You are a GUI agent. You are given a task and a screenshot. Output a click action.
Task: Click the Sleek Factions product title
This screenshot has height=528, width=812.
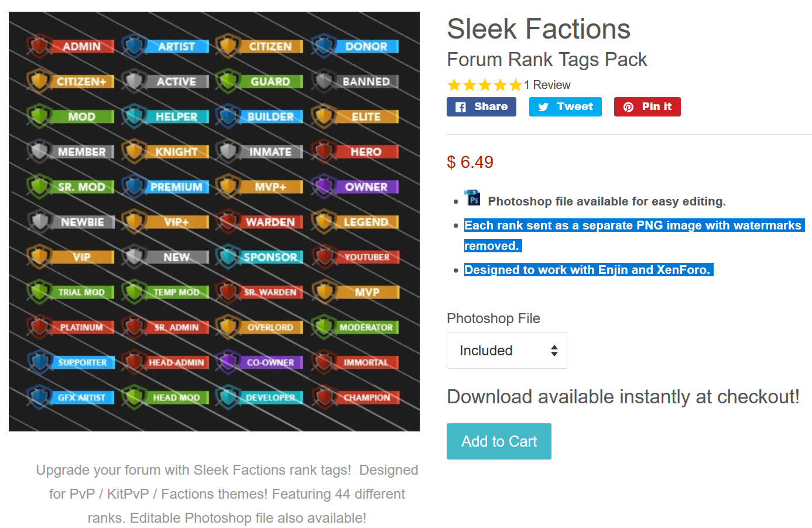point(539,29)
